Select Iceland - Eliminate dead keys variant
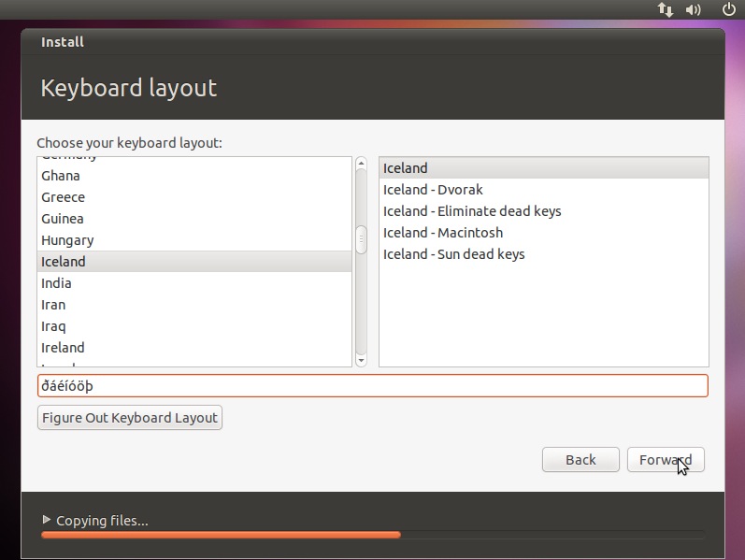Viewport: 745px width, 560px height. 472,211
